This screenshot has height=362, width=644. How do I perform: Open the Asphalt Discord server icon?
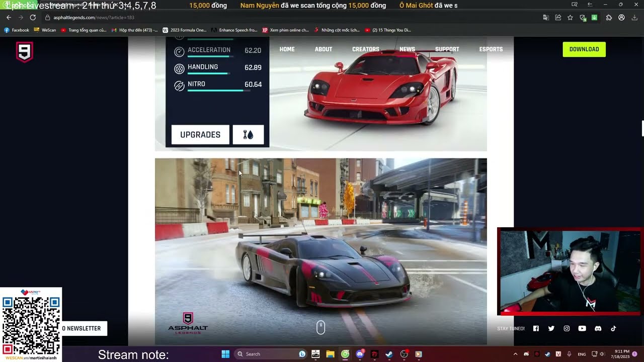click(x=598, y=328)
